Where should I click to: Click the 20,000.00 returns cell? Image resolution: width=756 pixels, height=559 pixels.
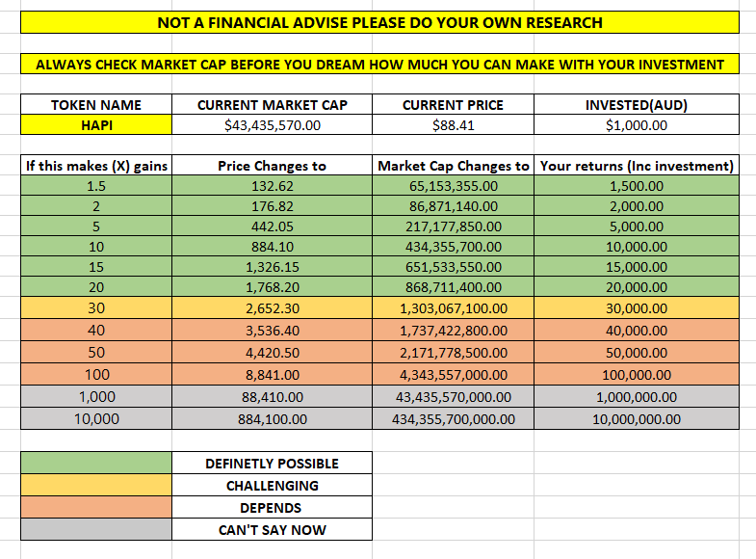pyautogui.click(x=637, y=287)
